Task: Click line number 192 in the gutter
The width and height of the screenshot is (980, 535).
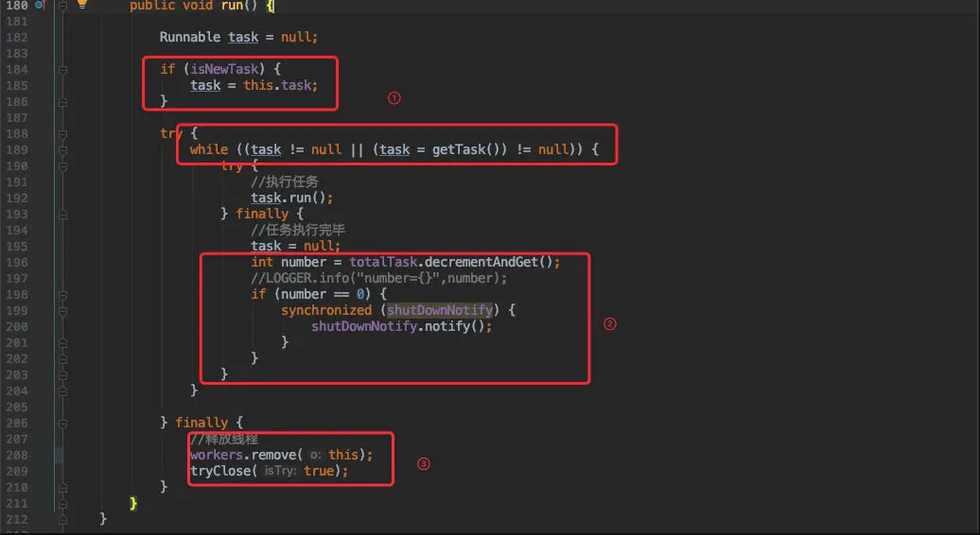Action: coord(16,198)
